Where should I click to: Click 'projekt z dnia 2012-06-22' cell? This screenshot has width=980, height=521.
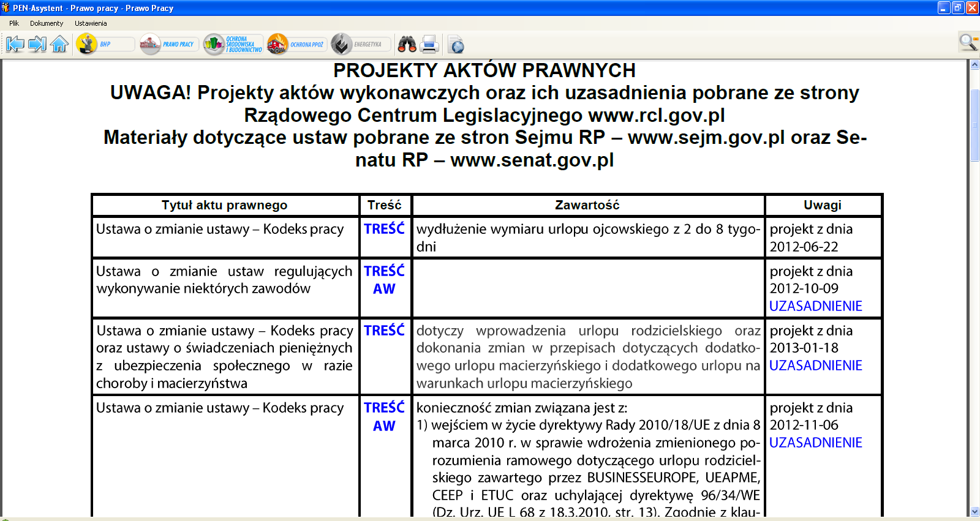tap(823, 238)
